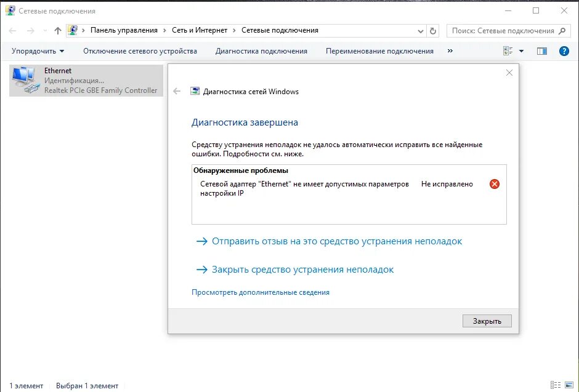Expand the chevron after Панель управления

(164, 30)
